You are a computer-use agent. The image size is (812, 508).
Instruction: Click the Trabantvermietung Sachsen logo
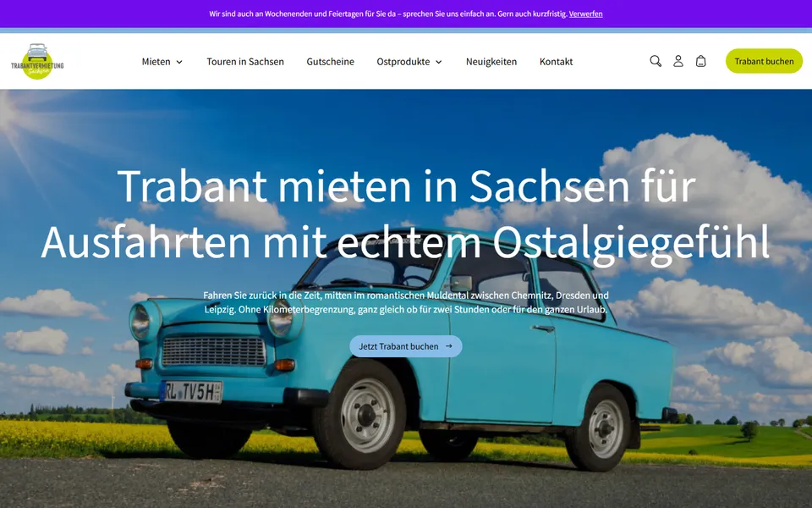click(x=37, y=62)
